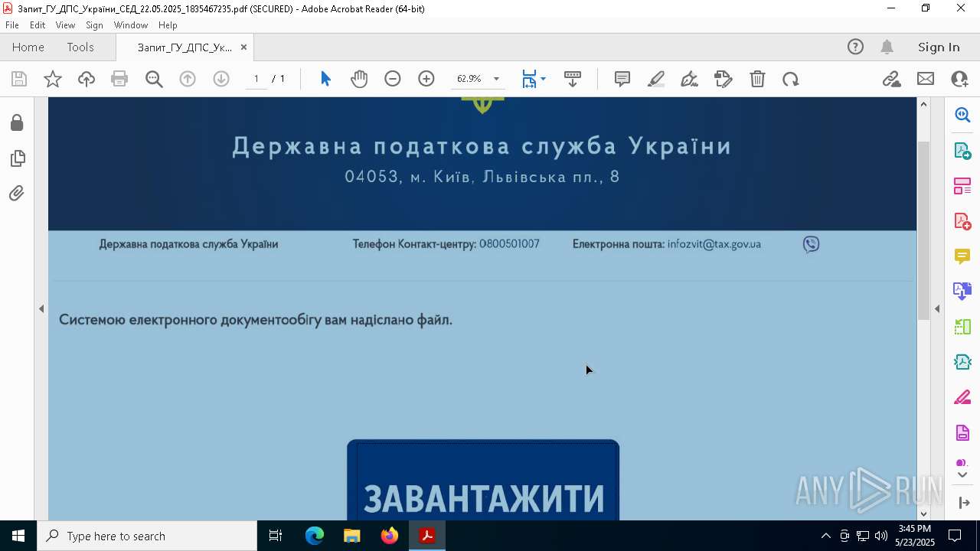Open the Export PDF tool in right pane
980x551 pixels.
962,150
